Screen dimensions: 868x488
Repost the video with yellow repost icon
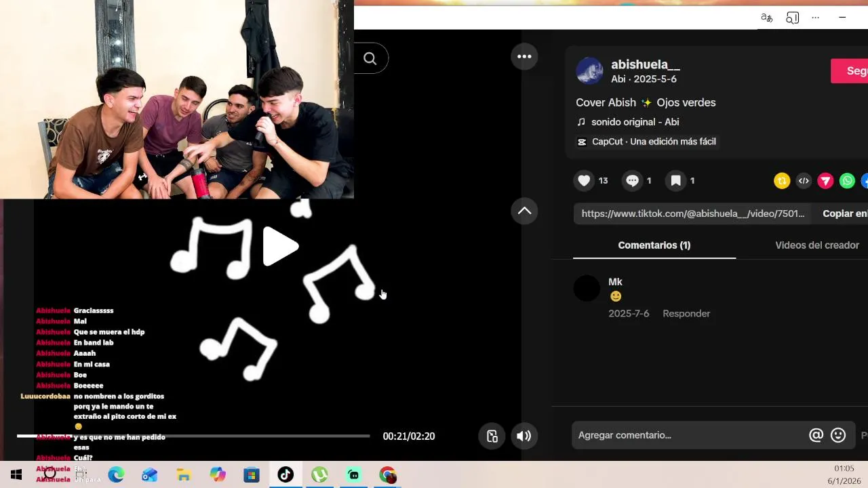[782, 181]
